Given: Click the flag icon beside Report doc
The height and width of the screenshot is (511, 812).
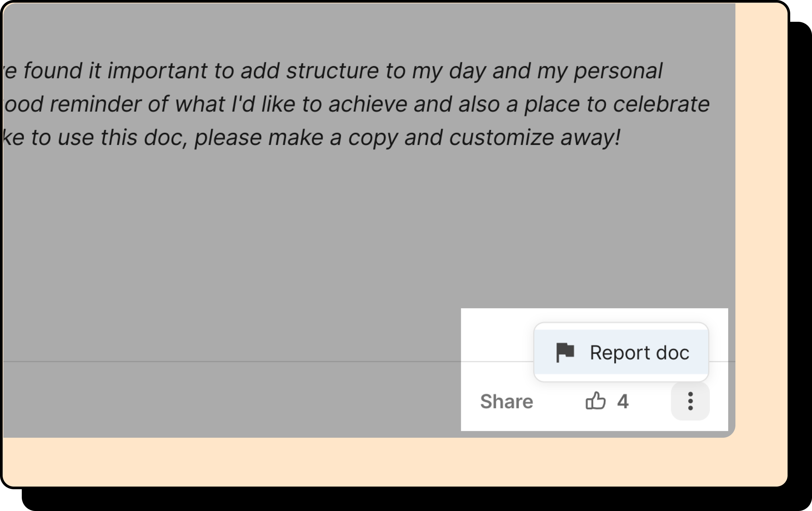Looking at the screenshot, I should pyautogui.click(x=565, y=352).
